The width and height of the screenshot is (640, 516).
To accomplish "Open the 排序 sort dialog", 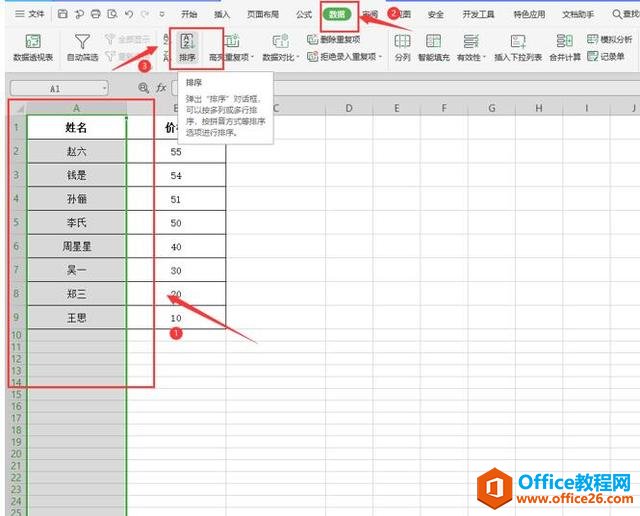I will [187, 48].
